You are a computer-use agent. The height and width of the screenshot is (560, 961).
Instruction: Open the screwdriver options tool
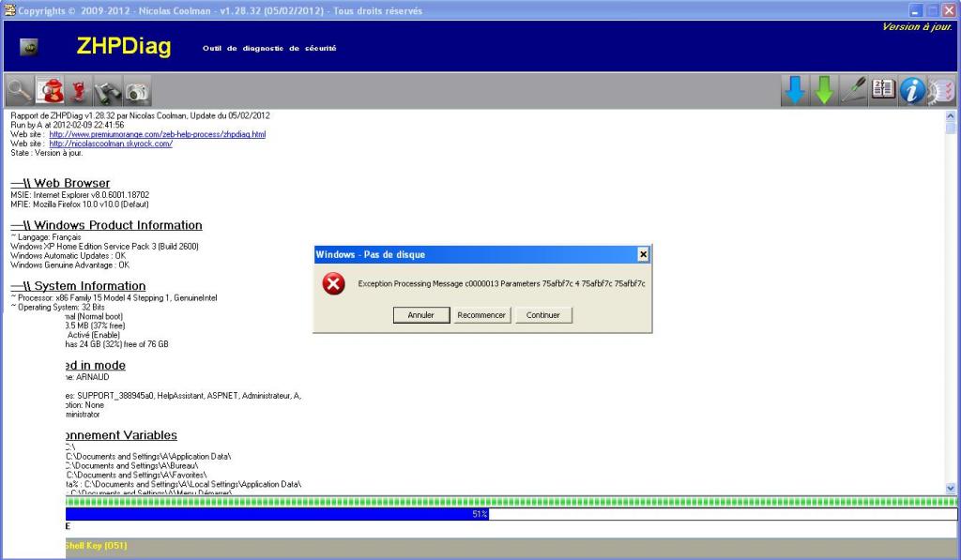pyautogui.click(x=854, y=91)
